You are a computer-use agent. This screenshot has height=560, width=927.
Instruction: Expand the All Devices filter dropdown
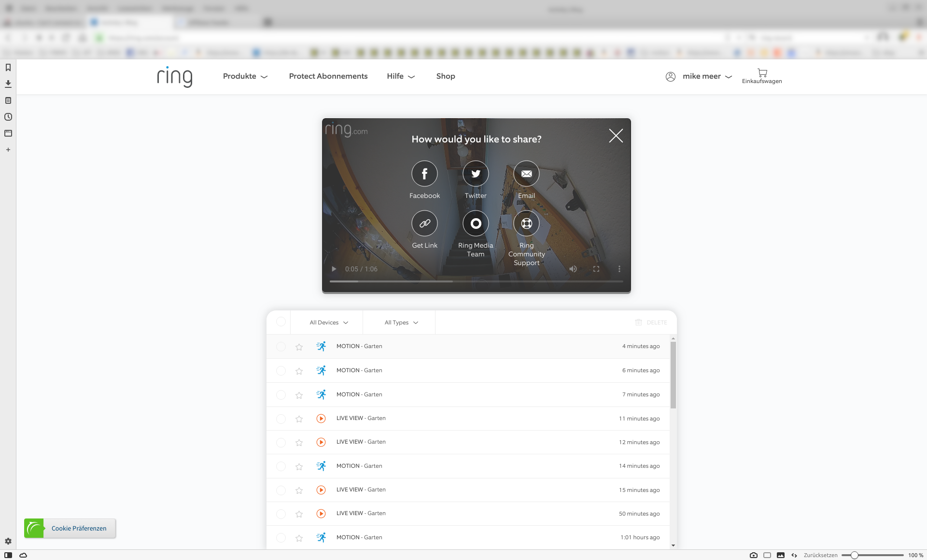click(x=329, y=322)
